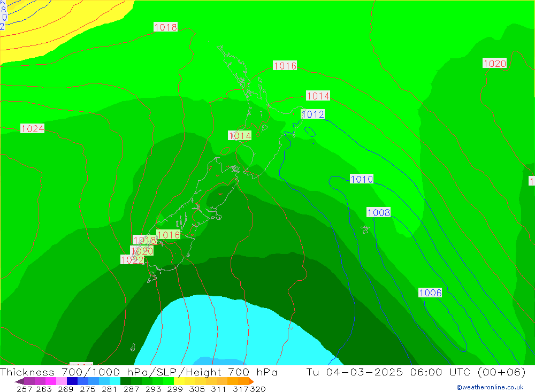Image resolution: width=535 pixels, height=392 pixels.
Task: Select the 1014 label directly above the 1012 label
Action: (x=318, y=96)
